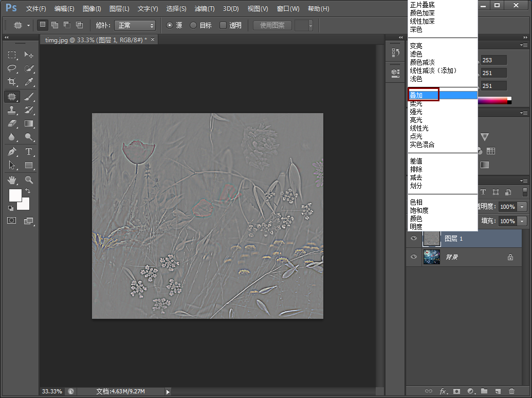
Task: Select the Layer 1 thumbnail
Action: coord(432,238)
